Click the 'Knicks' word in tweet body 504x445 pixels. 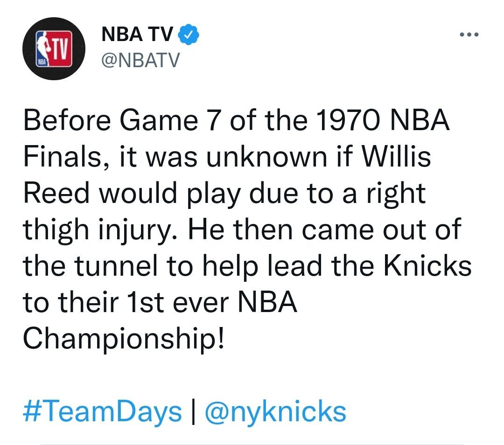(428, 266)
